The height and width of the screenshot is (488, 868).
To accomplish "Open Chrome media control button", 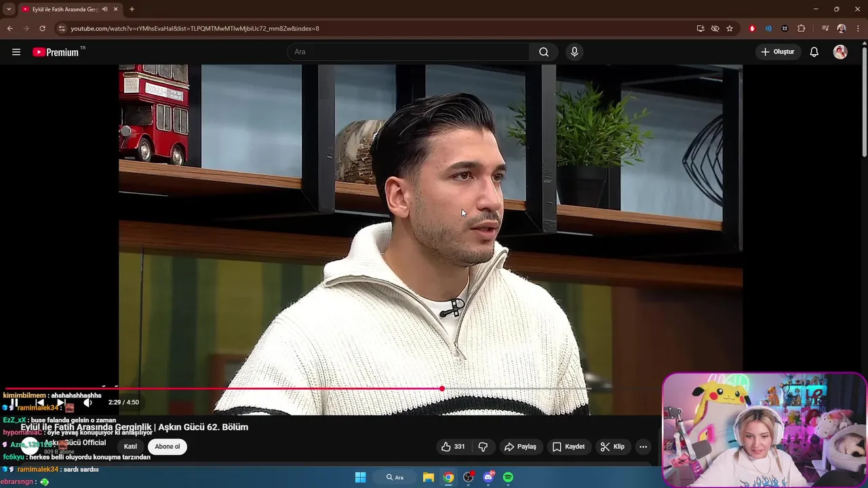I will pyautogui.click(x=825, y=28).
